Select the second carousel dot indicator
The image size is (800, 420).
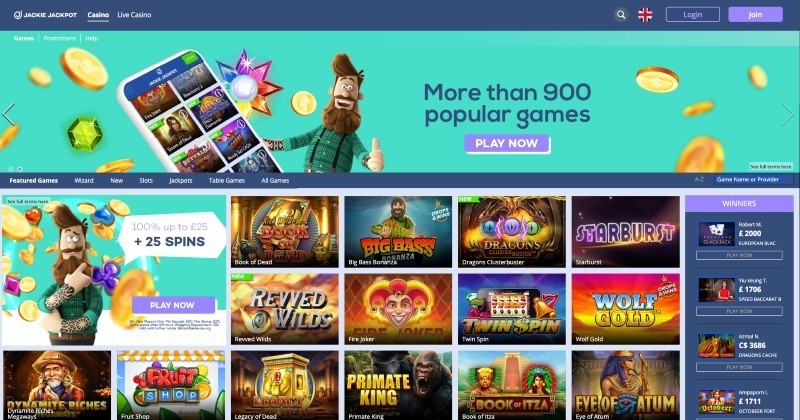(x=19, y=169)
